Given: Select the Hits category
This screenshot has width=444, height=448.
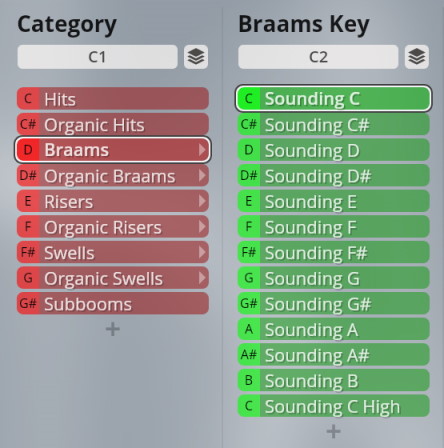Looking at the screenshot, I should click(x=113, y=99).
